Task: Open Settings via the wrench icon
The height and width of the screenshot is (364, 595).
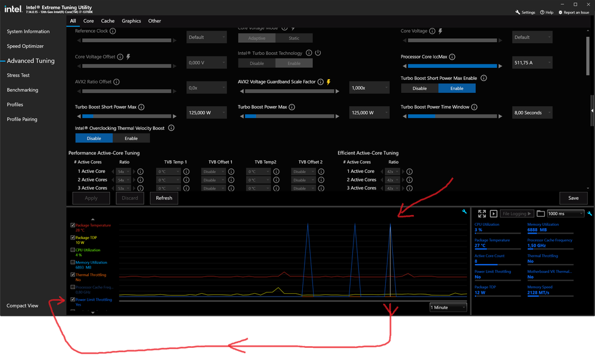Action: 517,13
